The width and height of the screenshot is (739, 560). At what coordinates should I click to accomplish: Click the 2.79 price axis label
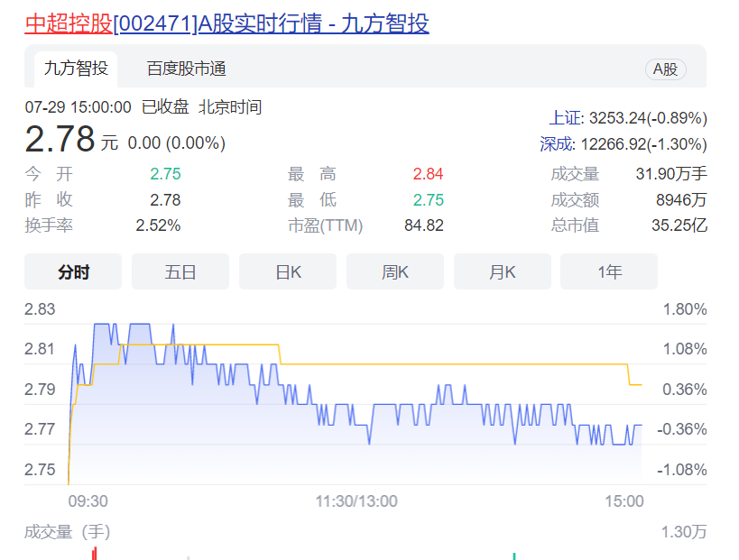click(x=40, y=390)
